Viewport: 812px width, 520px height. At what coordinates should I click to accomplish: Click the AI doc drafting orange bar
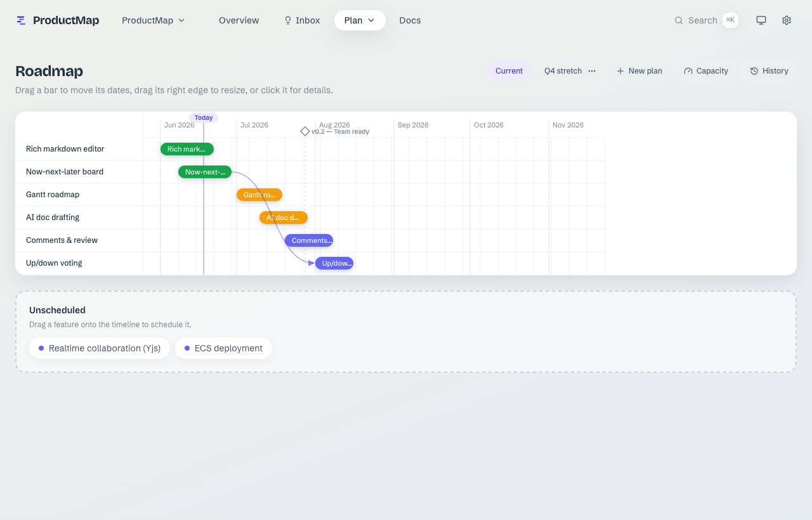(284, 218)
